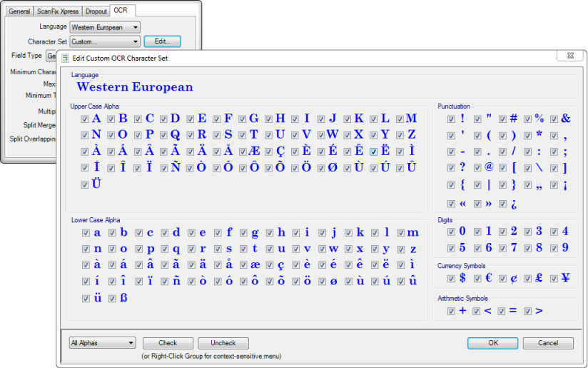Uncheck the plus sign arithmetic checkbox
The height and width of the screenshot is (368, 588).
(x=451, y=311)
